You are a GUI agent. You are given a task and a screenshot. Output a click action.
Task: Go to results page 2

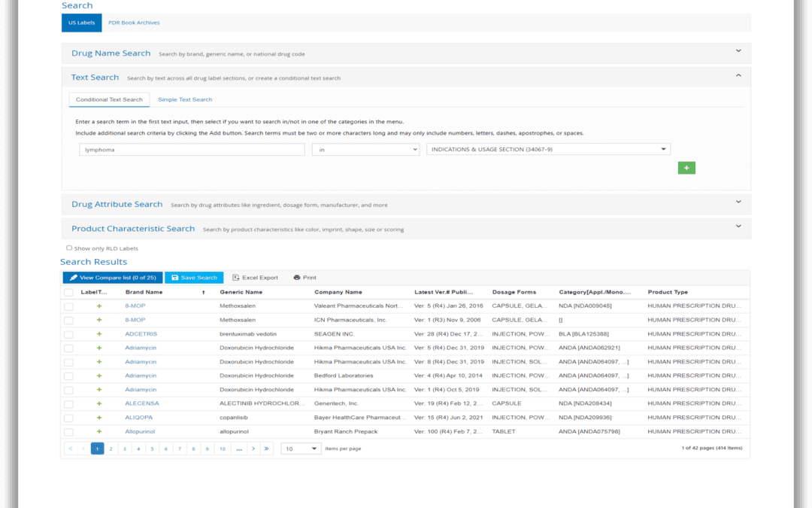click(x=111, y=449)
